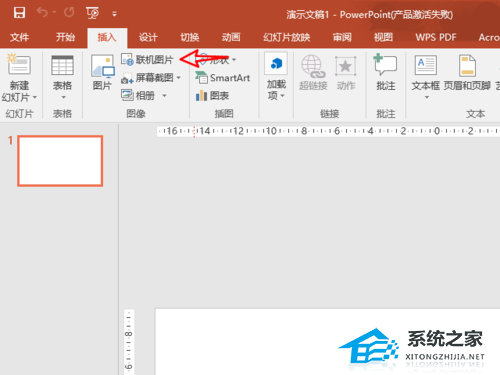
Task: Click the 文本框 text box icon
Action: [x=426, y=65]
